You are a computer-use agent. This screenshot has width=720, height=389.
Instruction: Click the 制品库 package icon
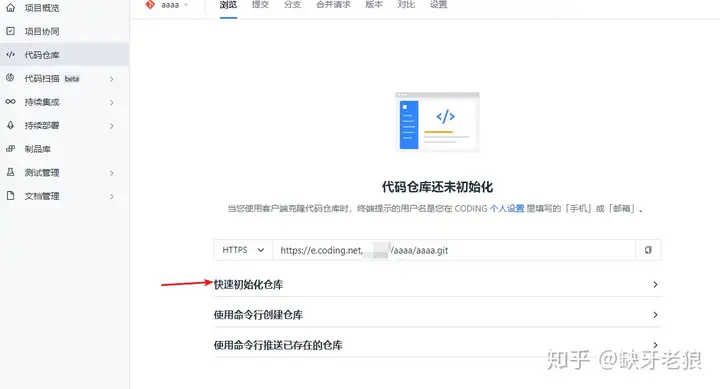click(x=11, y=148)
